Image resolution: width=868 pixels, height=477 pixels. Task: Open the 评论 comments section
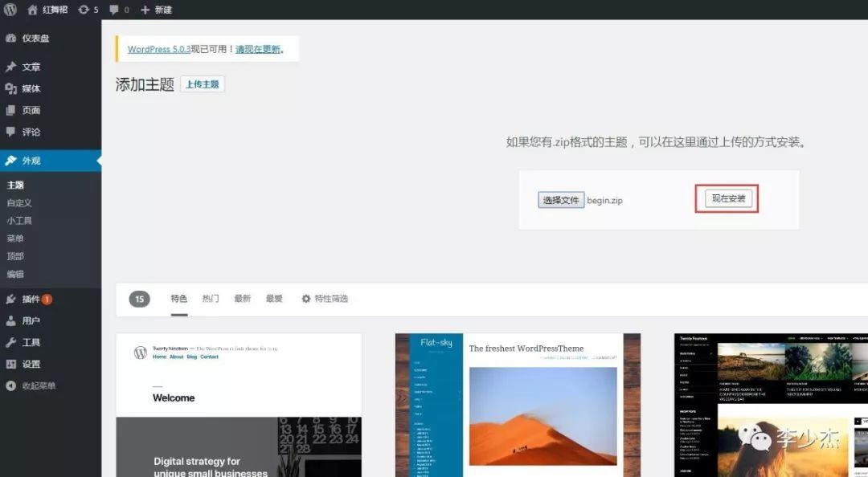click(51, 132)
